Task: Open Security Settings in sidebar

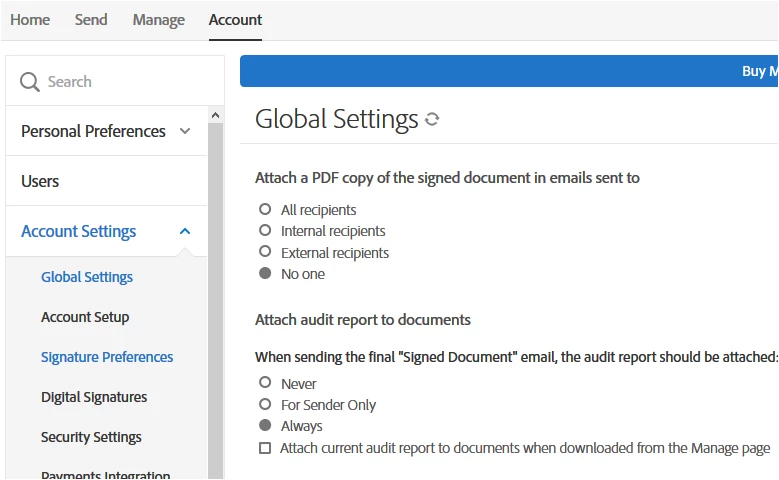Action: (91, 437)
